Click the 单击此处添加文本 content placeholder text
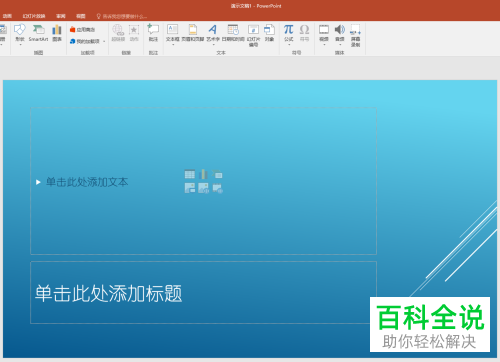The width and height of the screenshot is (500, 362). click(x=87, y=182)
